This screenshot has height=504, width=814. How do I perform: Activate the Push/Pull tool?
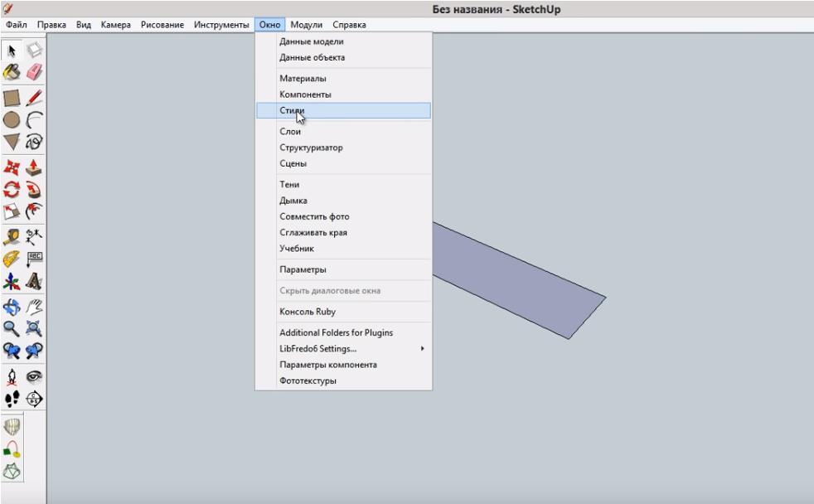point(34,167)
